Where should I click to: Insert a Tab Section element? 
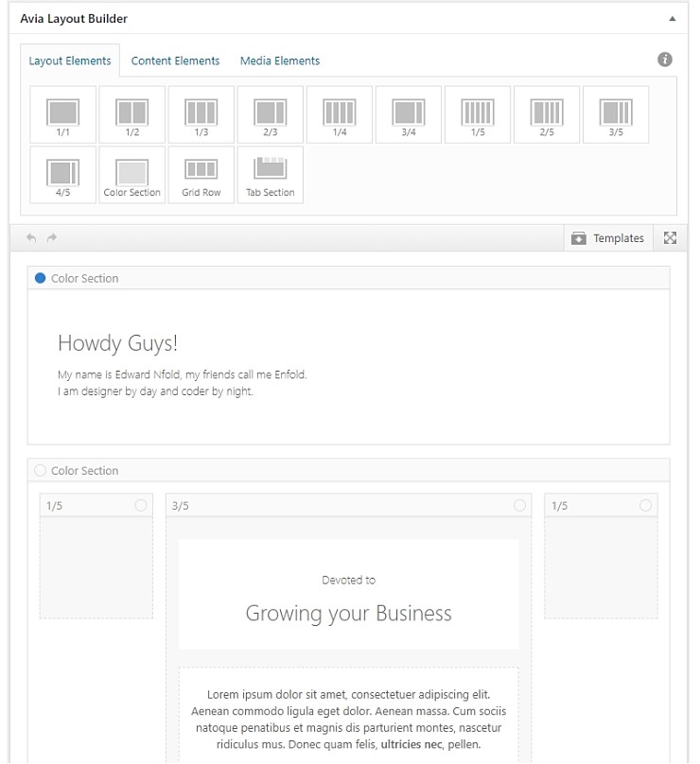coord(270,174)
